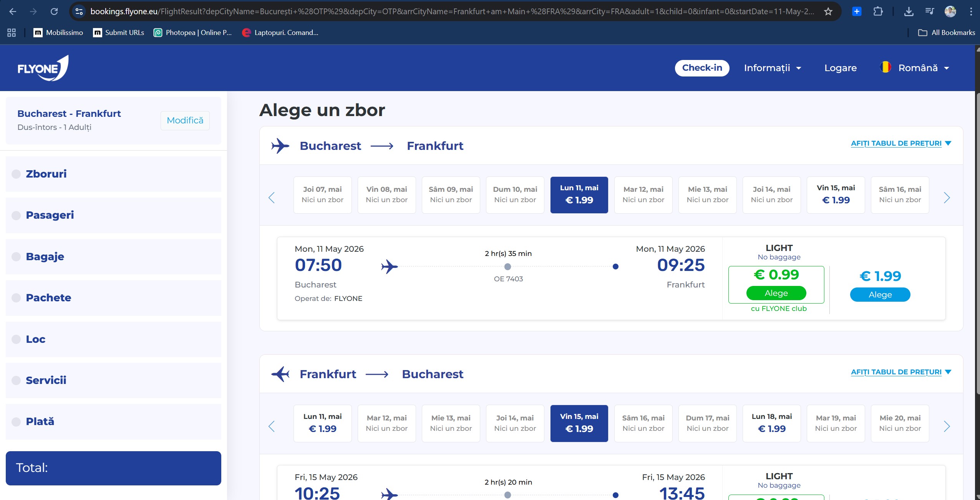Select return date Lun 18, mai

[771, 423]
